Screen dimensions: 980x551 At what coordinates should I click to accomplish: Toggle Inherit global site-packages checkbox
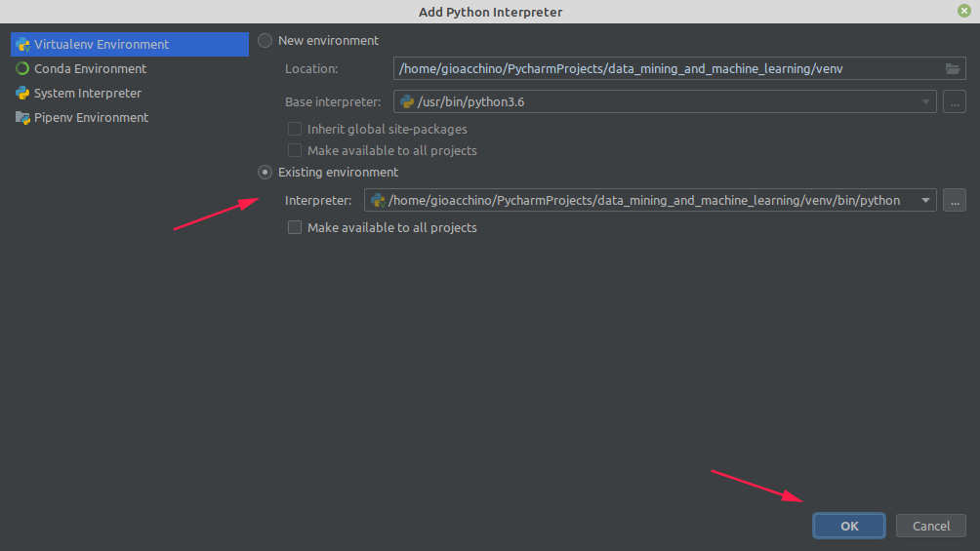point(295,130)
